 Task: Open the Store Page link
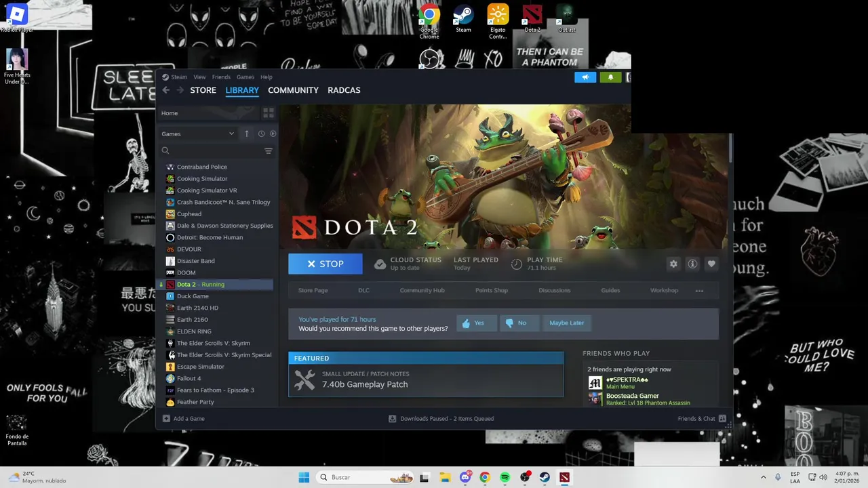pyautogui.click(x=313, y=290)
